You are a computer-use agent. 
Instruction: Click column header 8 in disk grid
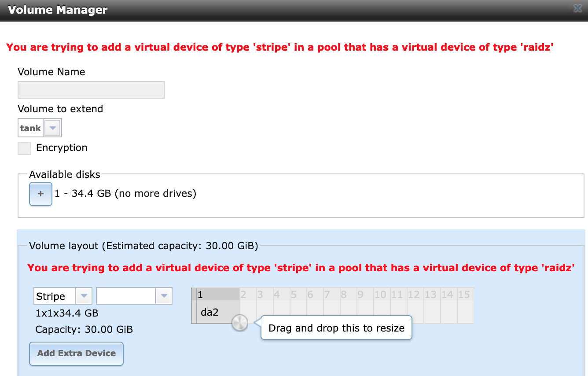(x=349, y=295)
